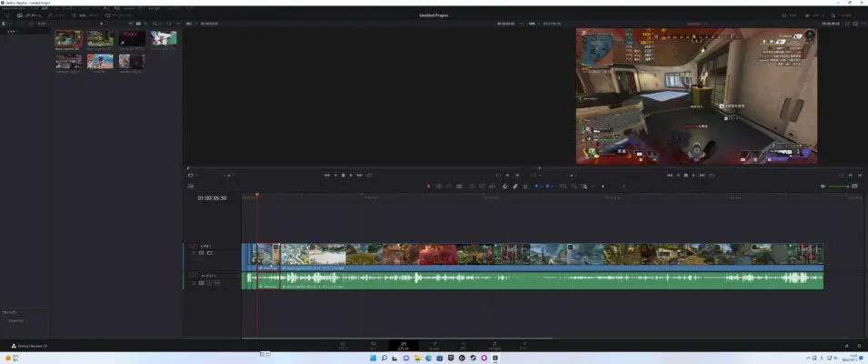Image resolution: width=868 pixels, height=364 pixels.
Task: Switch media pool to list view
Action: point(145,24)
